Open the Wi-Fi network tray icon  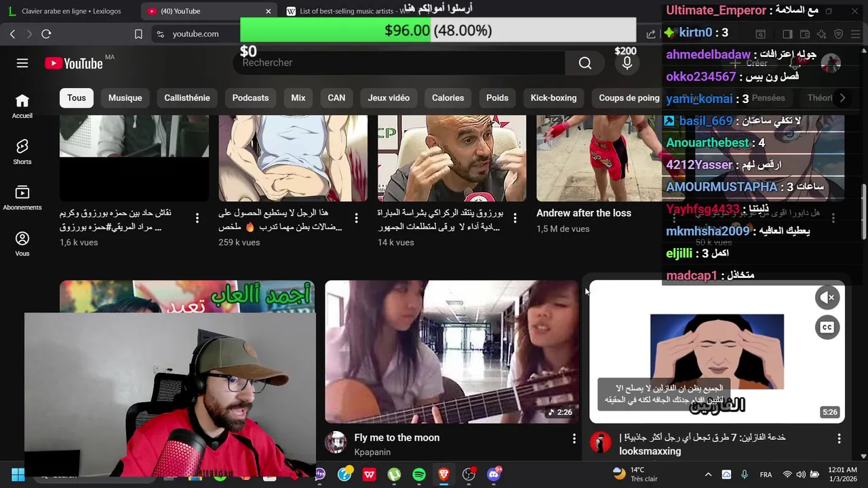(x=787, y=474)
